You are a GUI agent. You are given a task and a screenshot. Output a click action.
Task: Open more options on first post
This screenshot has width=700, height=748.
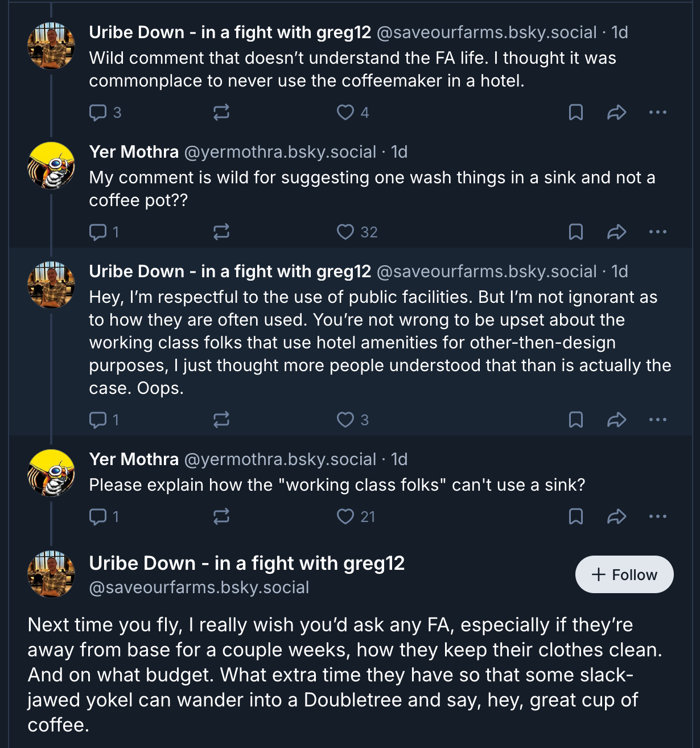tap(658, 112)
